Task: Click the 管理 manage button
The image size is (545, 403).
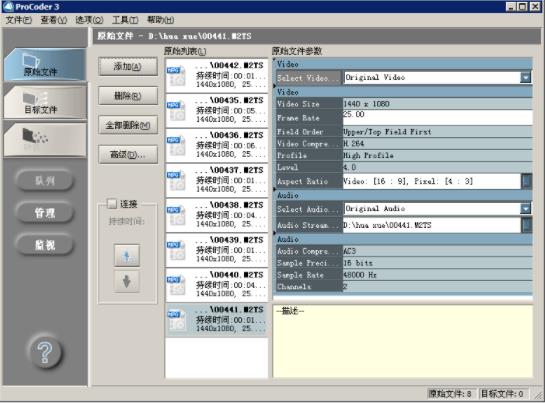Action: 45,212
